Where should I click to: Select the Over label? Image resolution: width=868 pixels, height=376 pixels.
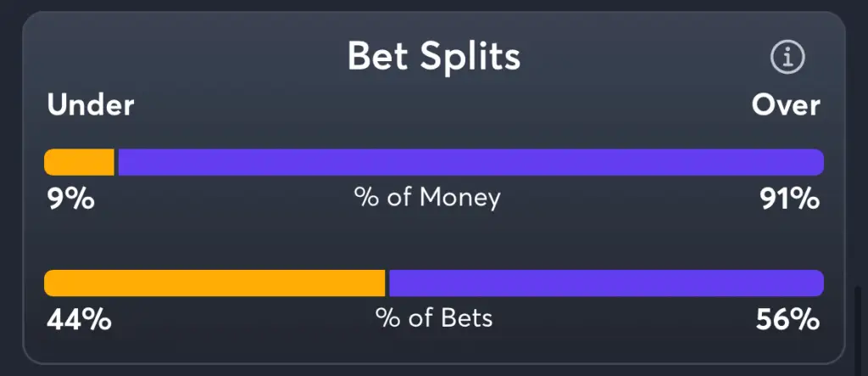click(x=786, y=105)
